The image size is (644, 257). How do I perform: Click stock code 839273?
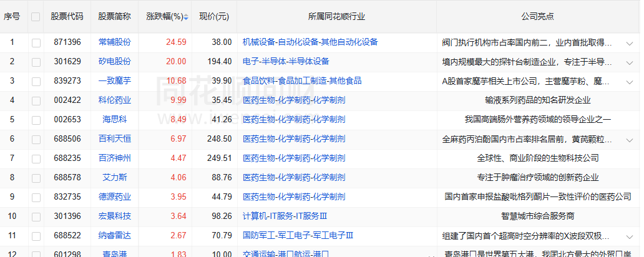coord(67,80)
